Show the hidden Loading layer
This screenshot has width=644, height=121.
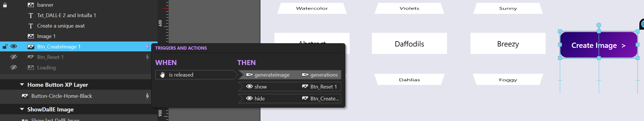(x=14, y=68)
